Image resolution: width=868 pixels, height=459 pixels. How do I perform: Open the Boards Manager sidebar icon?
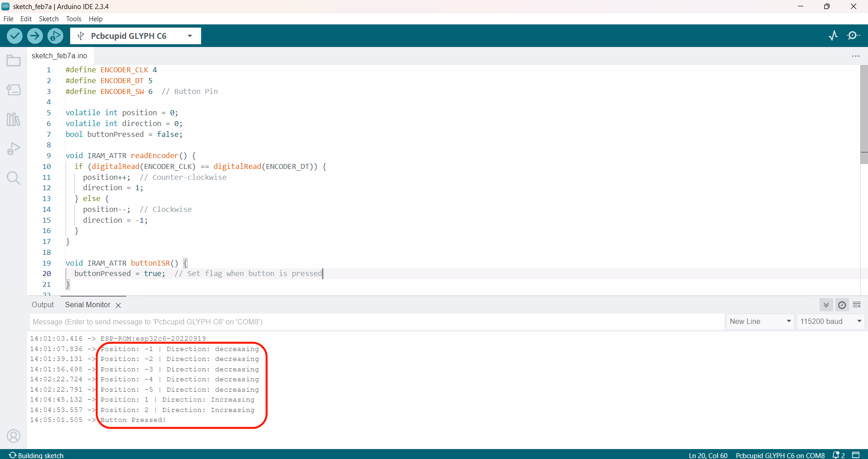(x=14, y=90)
